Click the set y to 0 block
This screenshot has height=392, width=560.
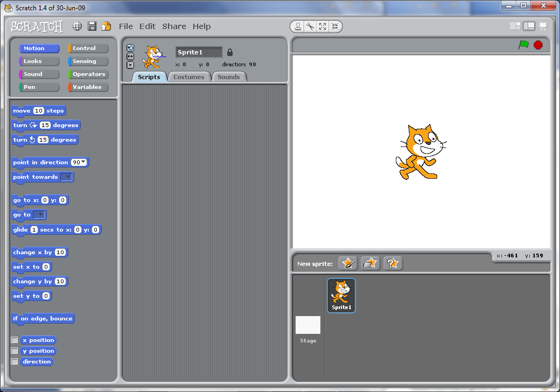pos(31,296)
